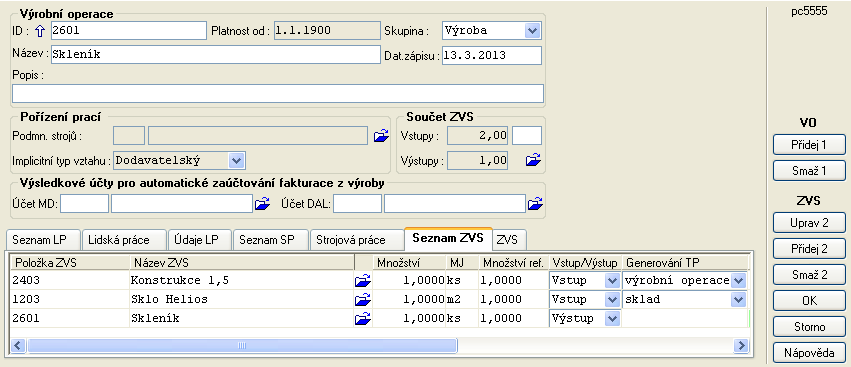Viewport: 851px width, 367px height.
Task: Focus the empty Popis text field
Action: [x=277, y=93]
